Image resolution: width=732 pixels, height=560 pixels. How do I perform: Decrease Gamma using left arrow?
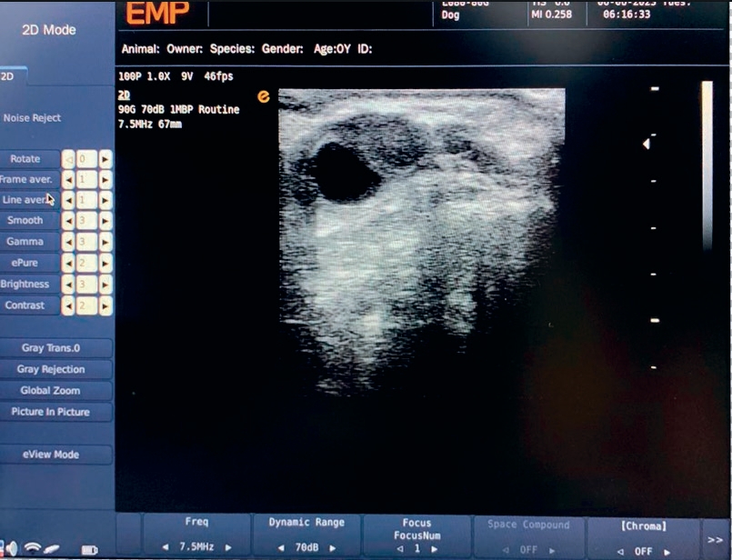click(x=68, y=242)
